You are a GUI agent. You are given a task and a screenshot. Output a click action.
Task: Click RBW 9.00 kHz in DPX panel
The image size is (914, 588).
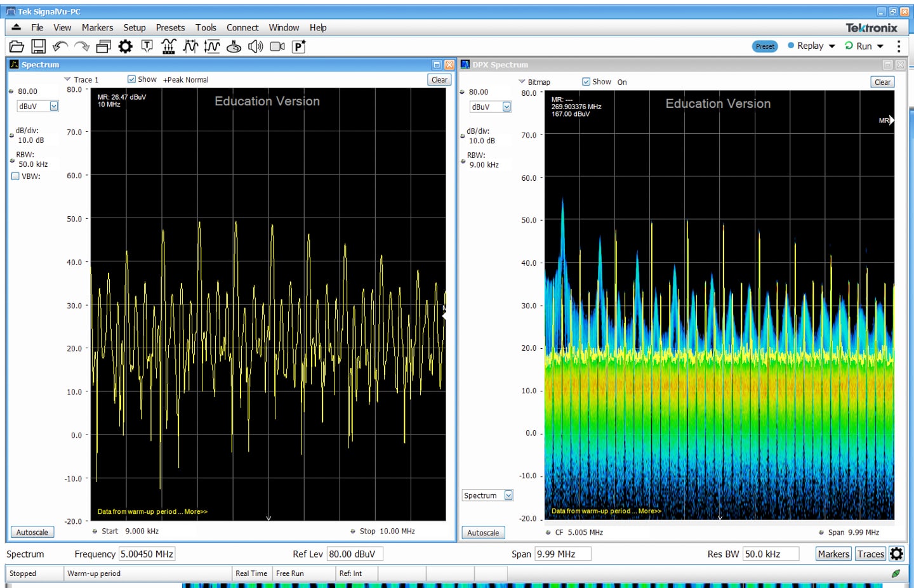click(484, 165)
